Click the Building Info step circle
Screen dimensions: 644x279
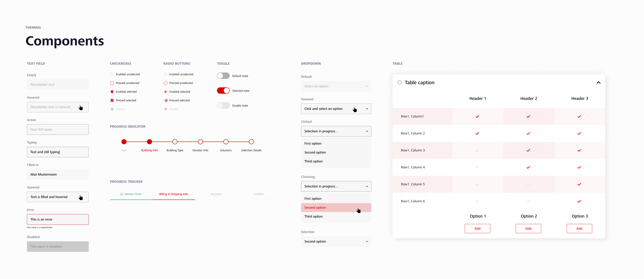pyautogui.click(x=149, y=142)
